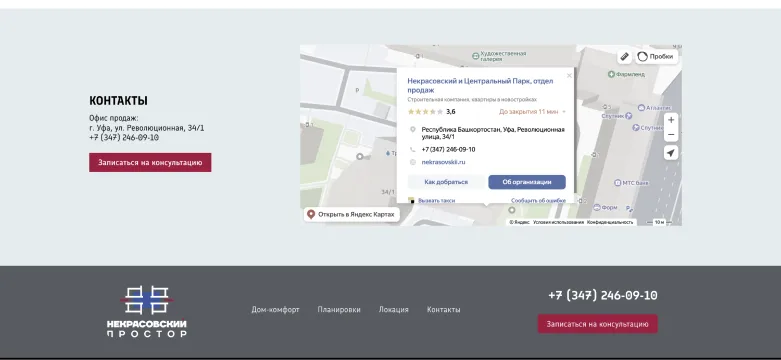Viewport: 781px width, 360px height.
Task: Open footer menu item Планировки
Action: click(x=339, y=310)
